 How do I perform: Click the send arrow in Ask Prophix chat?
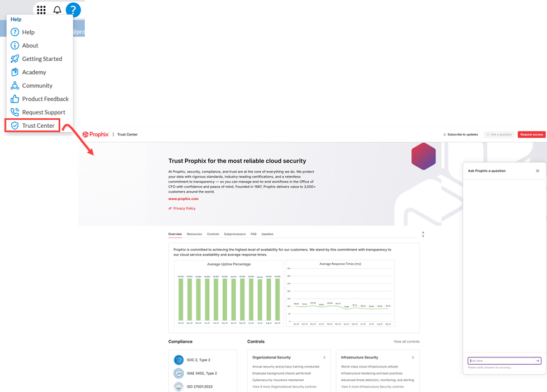click(538, 361)
